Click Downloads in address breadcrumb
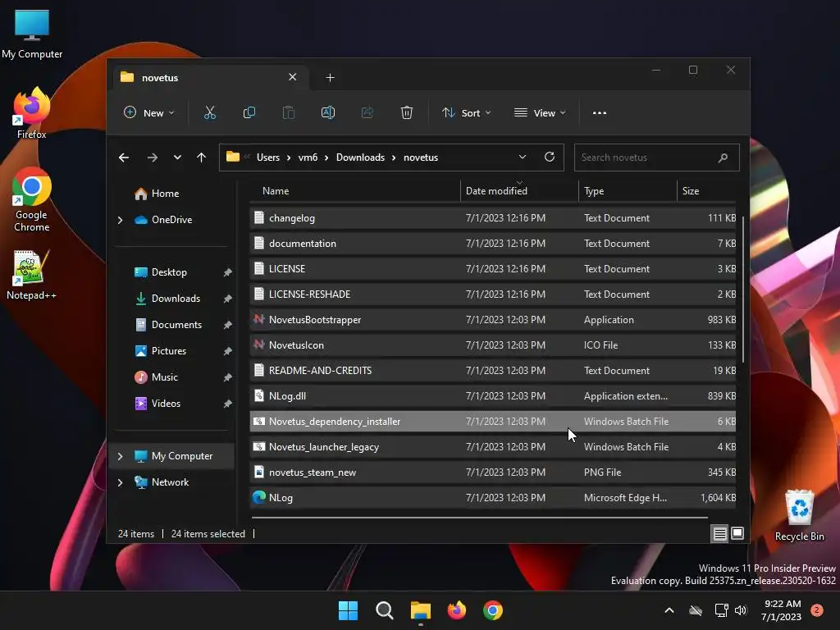The height and width of the screenshot is (630, 840). point(361,157)
